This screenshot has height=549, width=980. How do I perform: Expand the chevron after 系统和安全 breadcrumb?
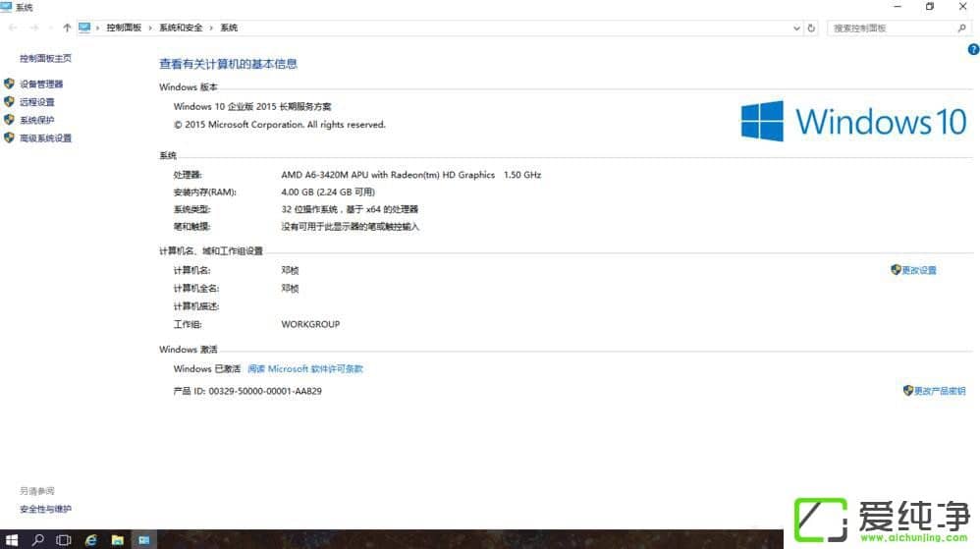[211, 27]
